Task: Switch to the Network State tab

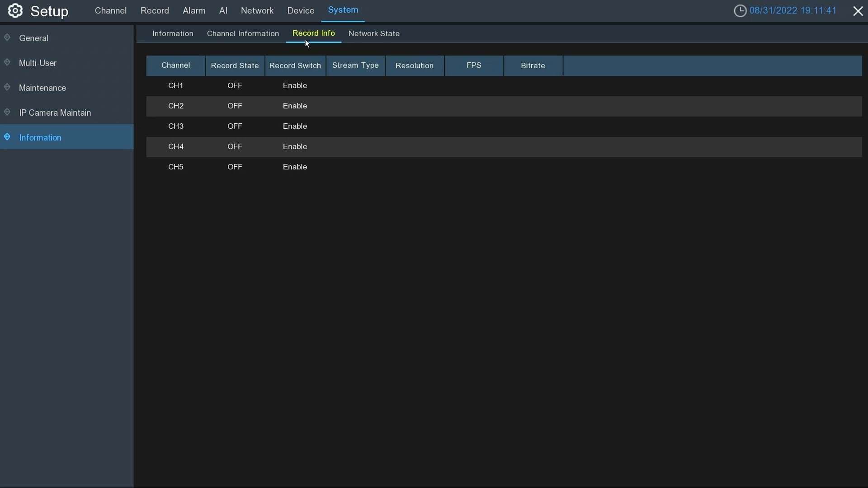Action: pos(374,33)
